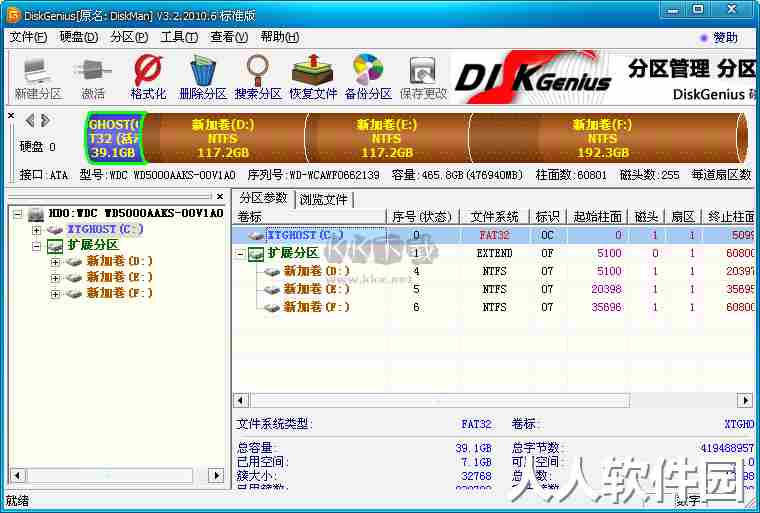Expand XTGHOST (C:) in left tree

pos(36,230)
